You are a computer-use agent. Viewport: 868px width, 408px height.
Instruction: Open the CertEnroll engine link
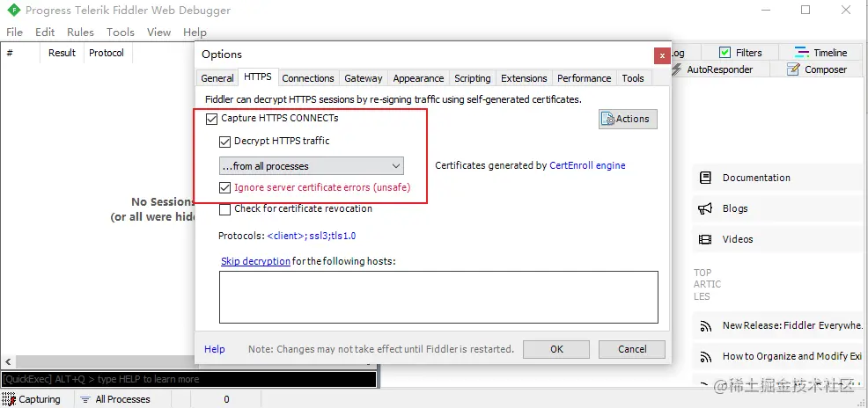point(587,165)
